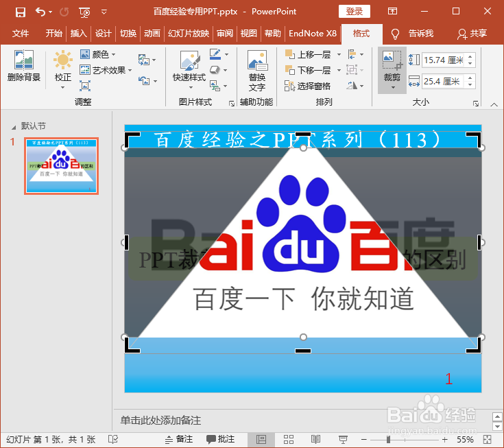Viewport: 504px width, 448px height.
Task: Click the 登录 sign-in button
Action: click(x=355, y=12)
